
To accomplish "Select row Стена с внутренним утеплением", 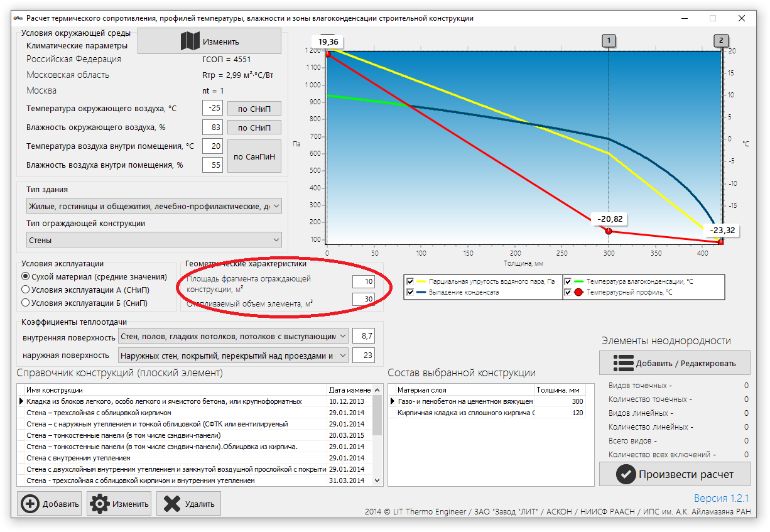I will coord(195,458).
